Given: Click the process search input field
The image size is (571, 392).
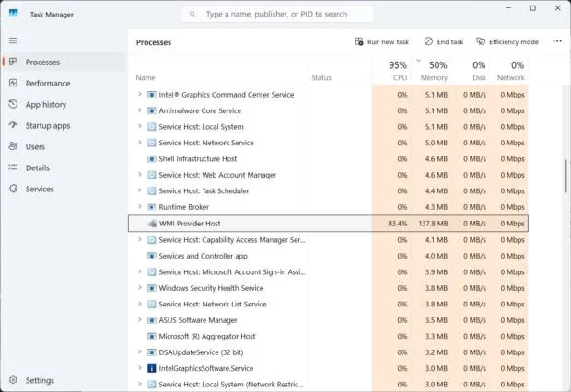Looking at the screenshot, I should point(277,14).
